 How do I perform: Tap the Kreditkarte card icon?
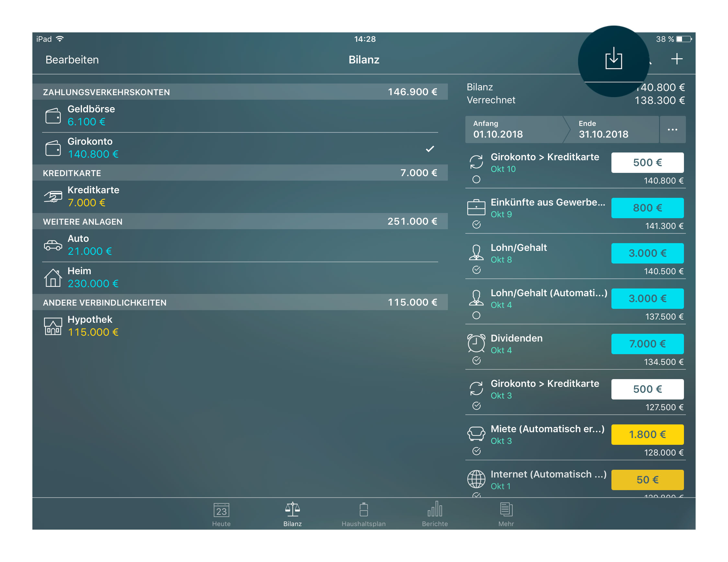pyautogui.click(x=53, y=196)
